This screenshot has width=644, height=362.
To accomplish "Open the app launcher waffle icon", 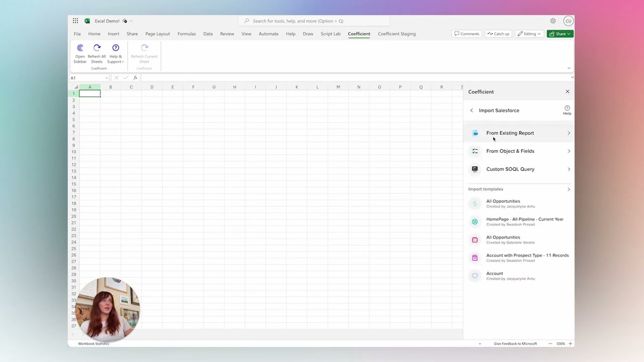I will coord(75,21).
